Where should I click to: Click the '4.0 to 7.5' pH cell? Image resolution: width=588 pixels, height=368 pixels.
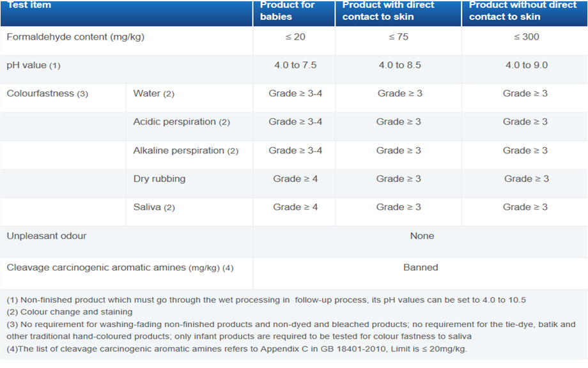pos(295,65)
